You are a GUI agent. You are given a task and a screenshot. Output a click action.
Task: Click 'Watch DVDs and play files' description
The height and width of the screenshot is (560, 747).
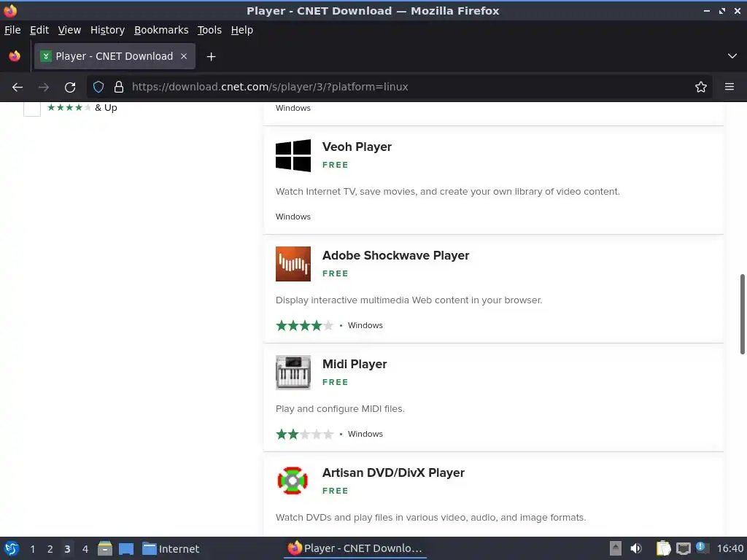coord(430,517)
